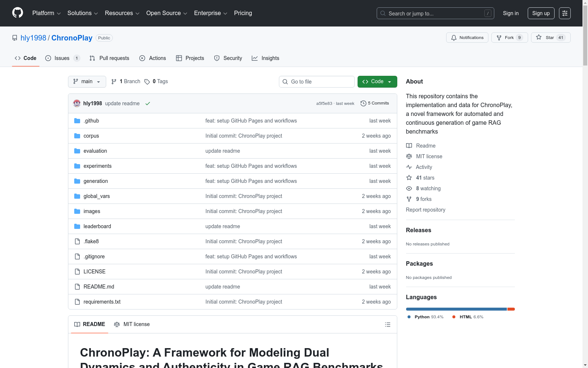Click the .github folder icon

[x=77, y=121]
